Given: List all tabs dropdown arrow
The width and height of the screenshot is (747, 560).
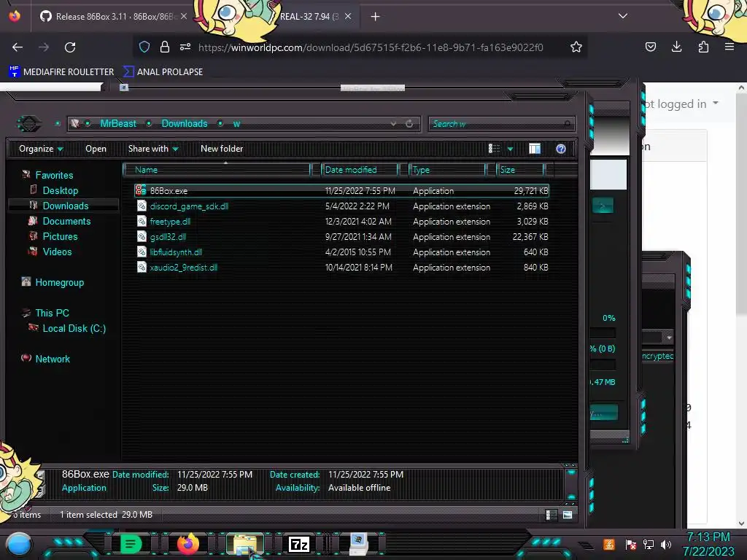Looking at the screenshot, I should click(623, 16).
